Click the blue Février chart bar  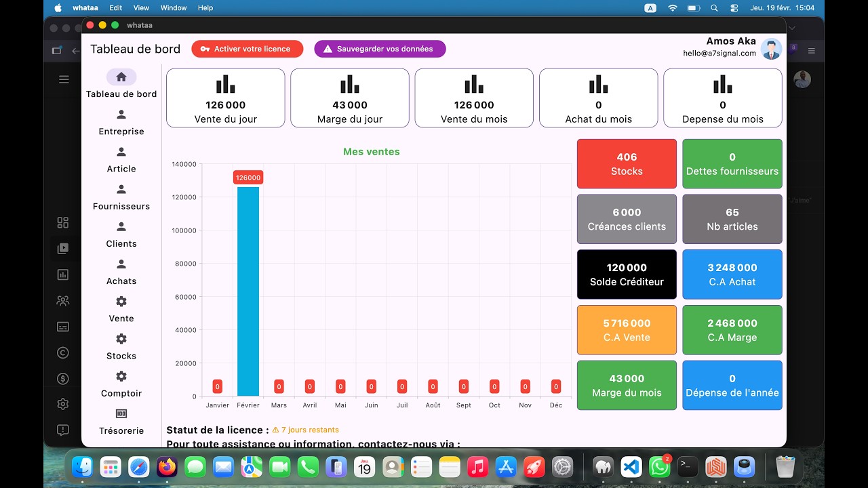point(248,291)
